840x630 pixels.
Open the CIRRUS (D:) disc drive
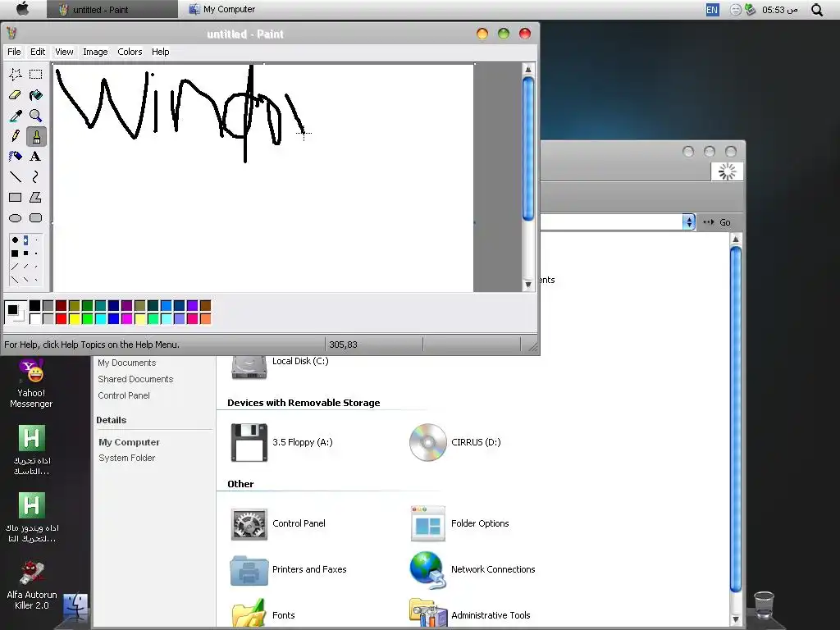coord(455,442)
